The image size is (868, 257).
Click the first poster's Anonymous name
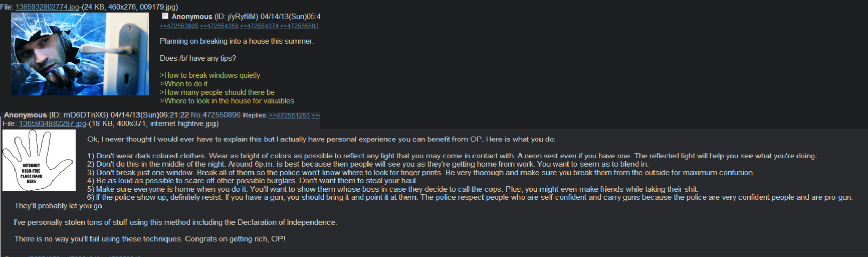192,17
